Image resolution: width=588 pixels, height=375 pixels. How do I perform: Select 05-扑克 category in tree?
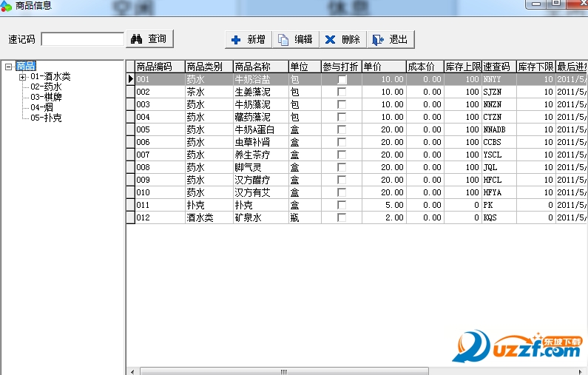tap(46, 118)
